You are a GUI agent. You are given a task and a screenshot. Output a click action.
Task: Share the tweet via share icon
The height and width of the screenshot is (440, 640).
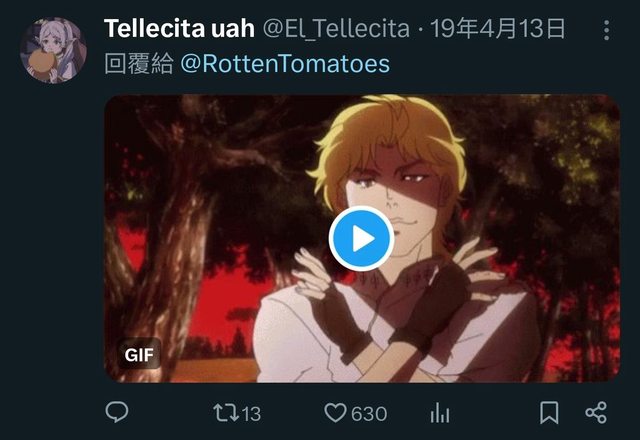596,413
